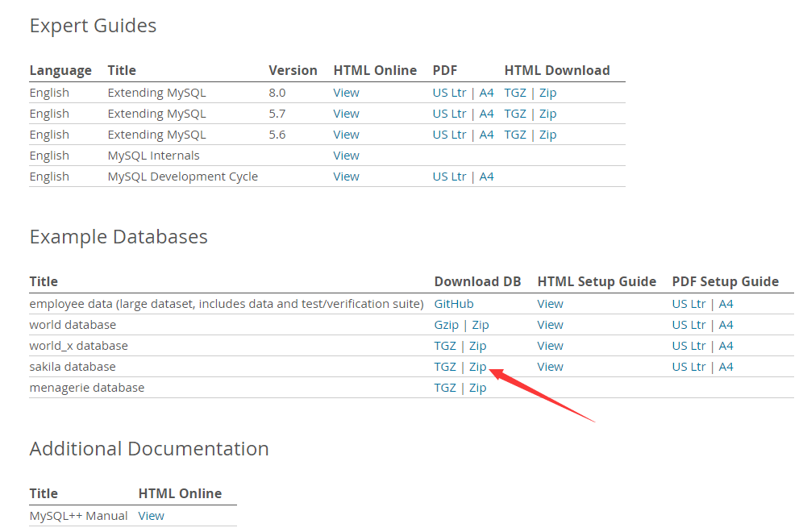Image resolution: width=803 pixels, height=532 pixels.
Task: View MySQL++ Manual HTML online
Action: 152,516
